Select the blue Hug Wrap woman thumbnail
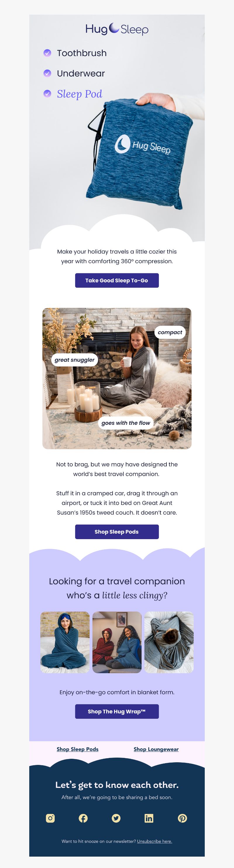 pos(65,642)
